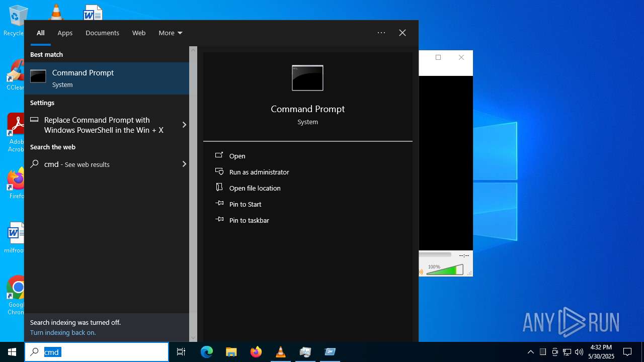Click the Open action icon
644x362 pixels.
coord(219,155)
